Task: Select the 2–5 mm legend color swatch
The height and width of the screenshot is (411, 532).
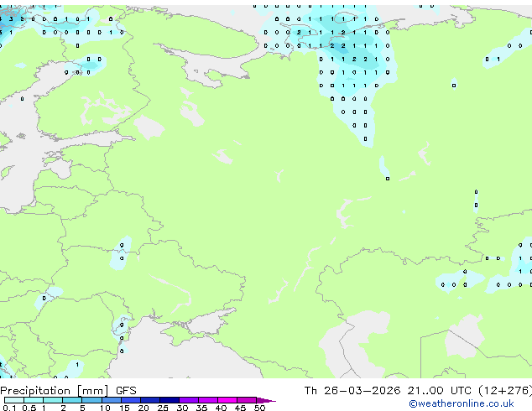Action: point(72,400)
